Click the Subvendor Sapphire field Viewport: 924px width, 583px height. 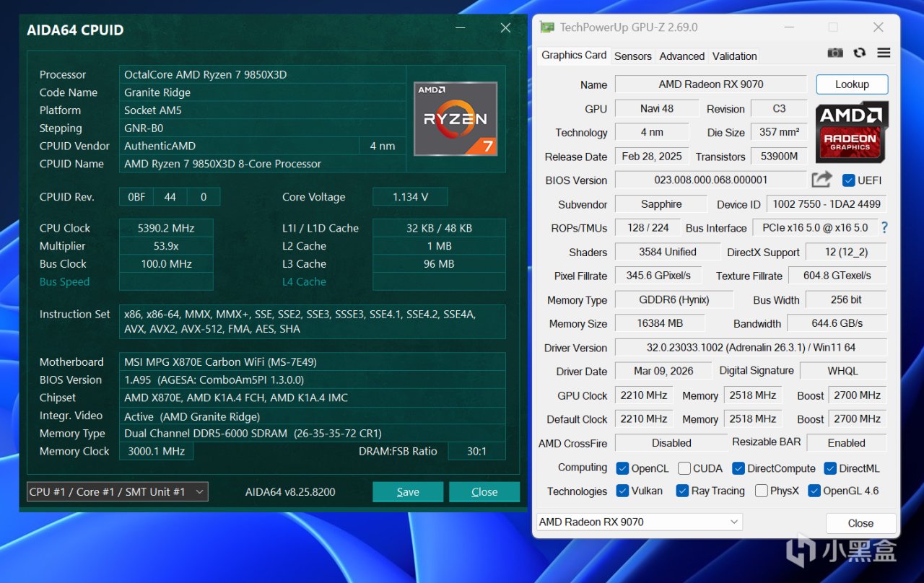tap(661, 204)
